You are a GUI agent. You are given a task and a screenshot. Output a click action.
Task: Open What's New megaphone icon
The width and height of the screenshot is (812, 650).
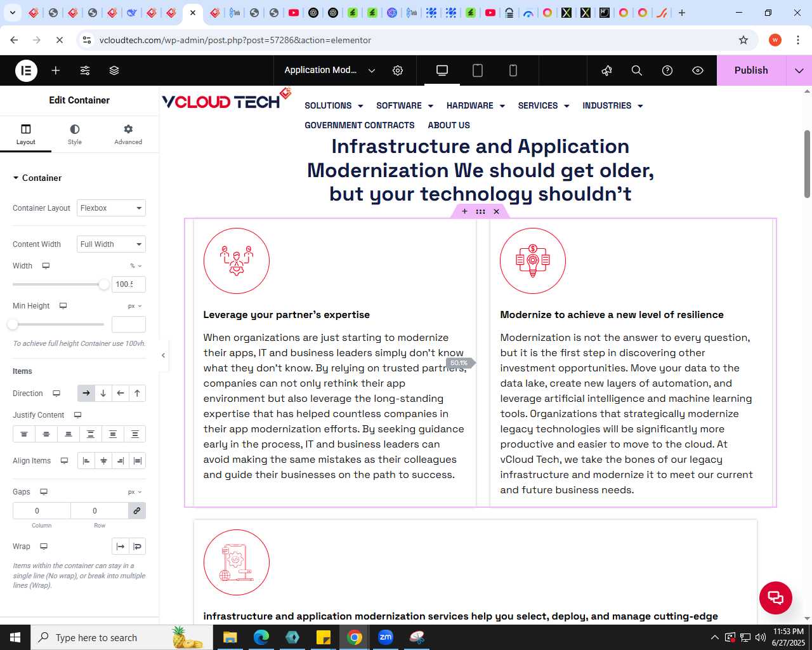(x=606, y=70)
